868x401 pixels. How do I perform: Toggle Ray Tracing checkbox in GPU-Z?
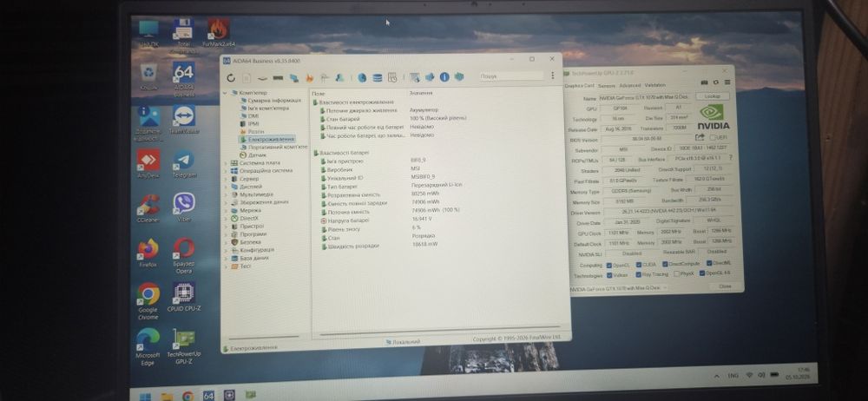point(638,274)
